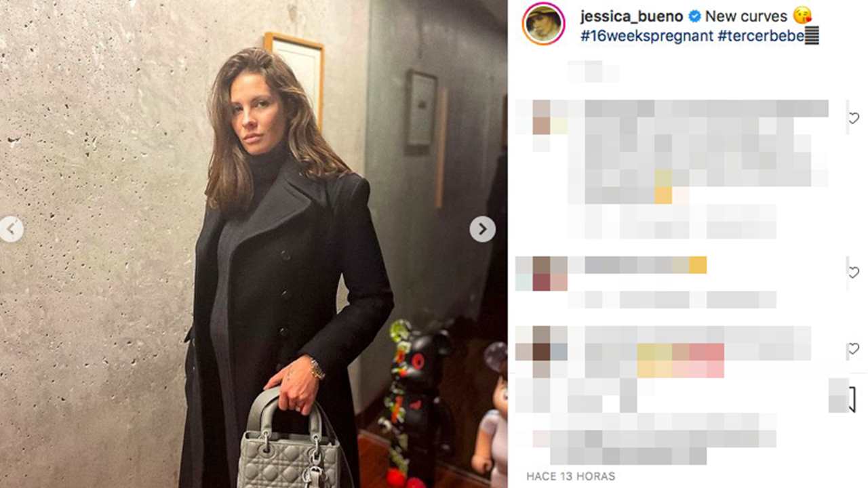
Task: Open the jessica_bueno username link
Action: tap(633, 16)
